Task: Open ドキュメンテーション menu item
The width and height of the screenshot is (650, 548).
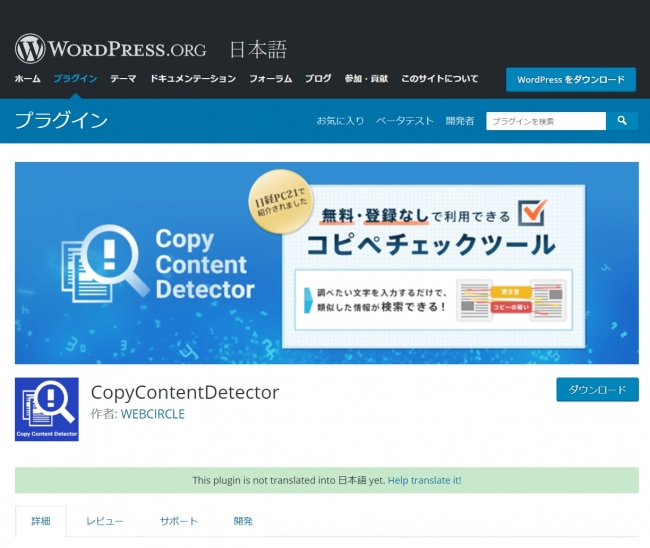Action: (x=193, y=78)
